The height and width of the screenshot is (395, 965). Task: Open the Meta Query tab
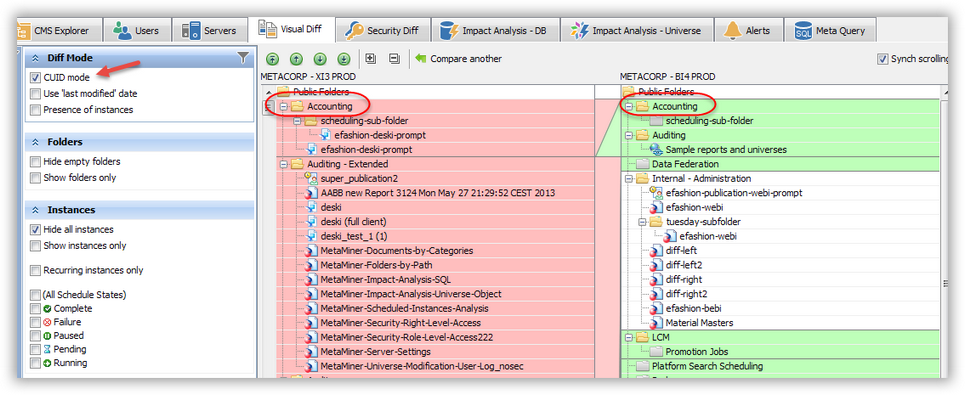click(831, 31)
